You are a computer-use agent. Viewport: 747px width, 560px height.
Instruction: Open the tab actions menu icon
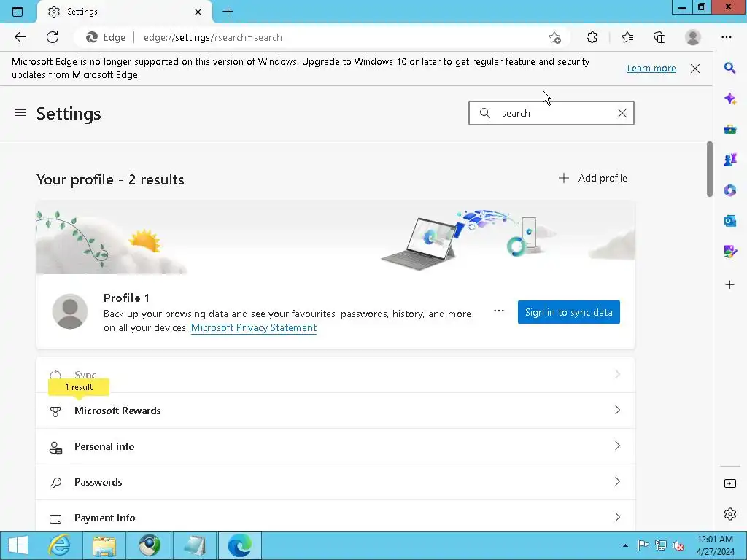[18, 12]
